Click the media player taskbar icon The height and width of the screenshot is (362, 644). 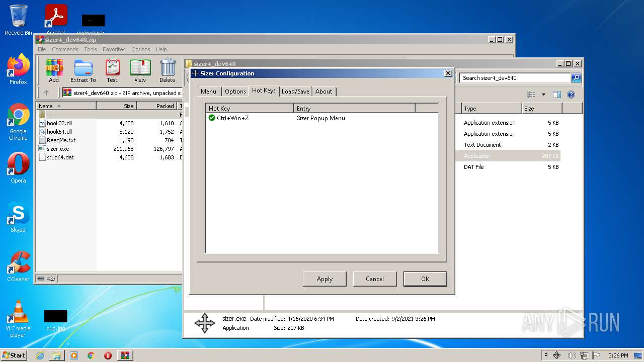(x=74, y=355)
